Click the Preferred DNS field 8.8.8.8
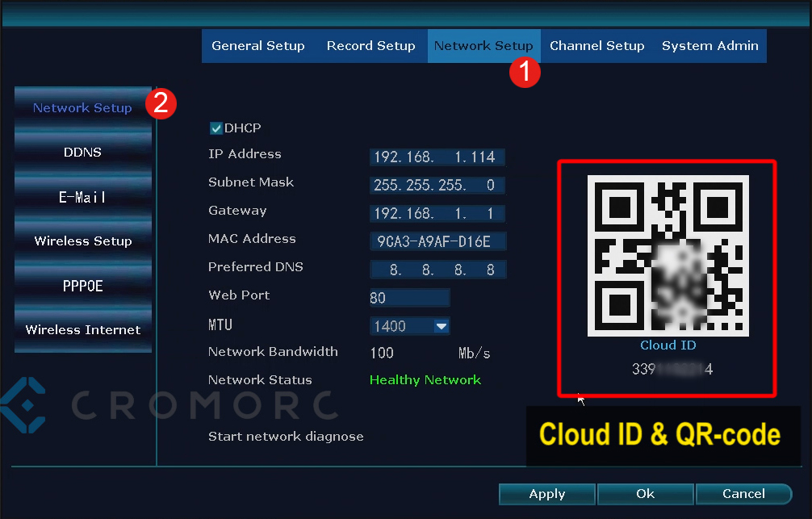Image resolution: width=812 pixels, height=519 pixels. click(437, 270)
